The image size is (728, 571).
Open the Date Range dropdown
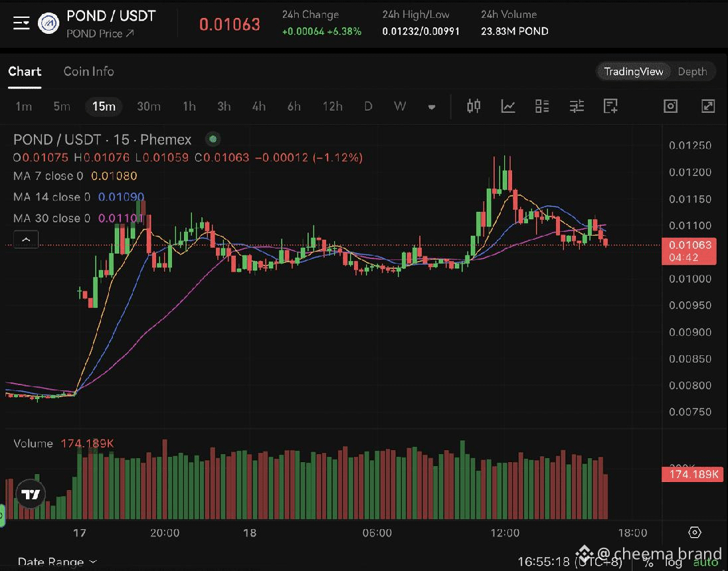tap(56, 562)
